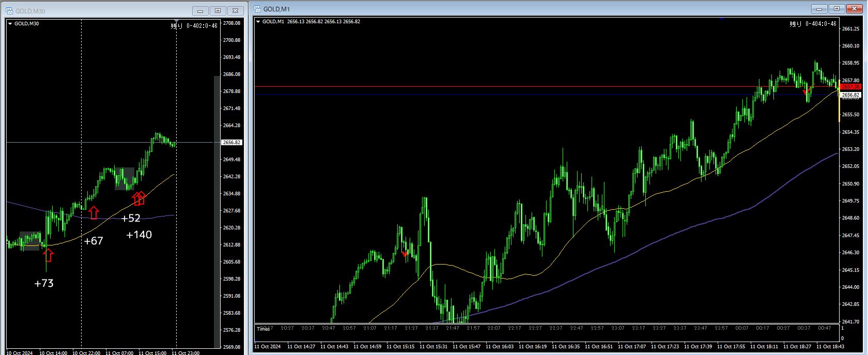Screen dimensions: 868x355
Task: Select the +140 text label
Action: [139, 235]
